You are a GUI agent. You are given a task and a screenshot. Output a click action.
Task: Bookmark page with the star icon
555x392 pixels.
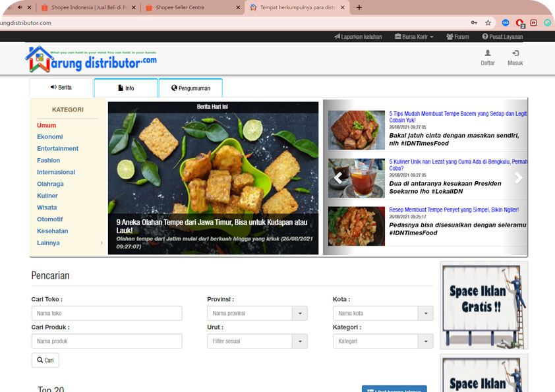pos(488,23)
